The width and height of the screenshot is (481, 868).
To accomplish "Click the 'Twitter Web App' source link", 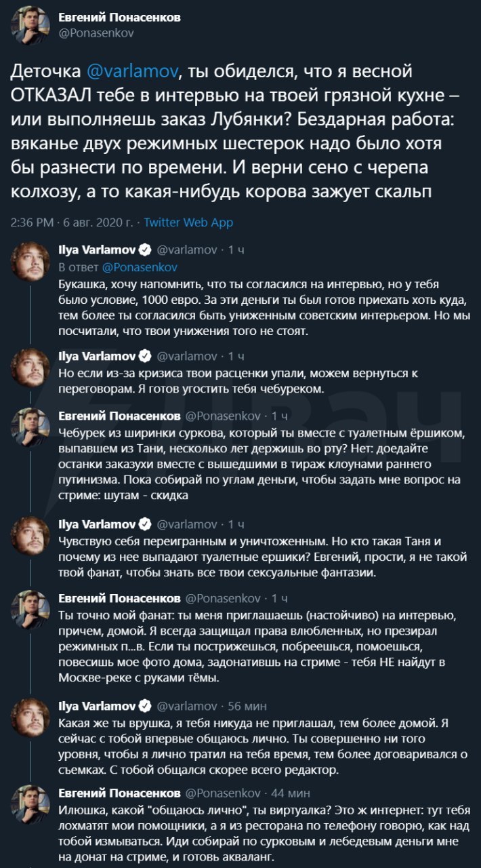I will (189, 222).
